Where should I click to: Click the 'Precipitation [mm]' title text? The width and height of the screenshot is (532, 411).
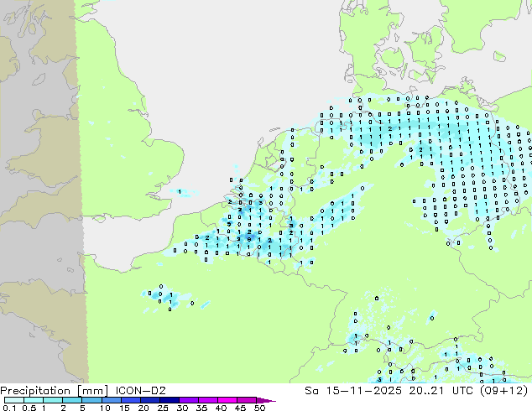tap(55, 391)
